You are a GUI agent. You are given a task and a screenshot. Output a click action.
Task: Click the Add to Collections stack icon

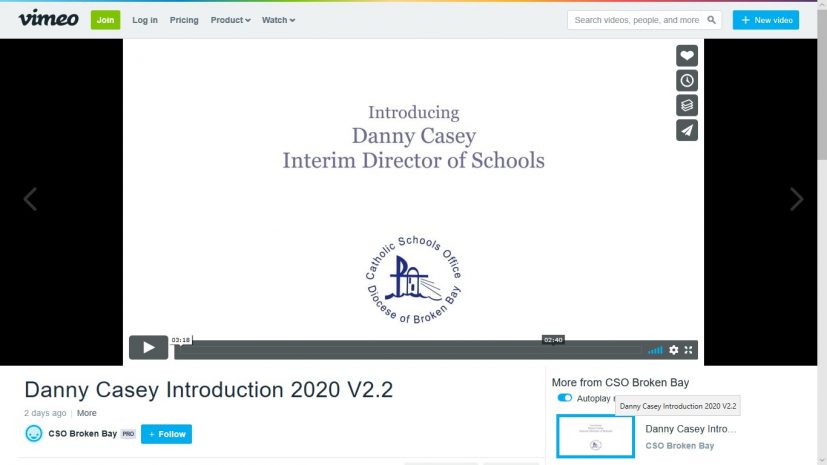point(686,105)
